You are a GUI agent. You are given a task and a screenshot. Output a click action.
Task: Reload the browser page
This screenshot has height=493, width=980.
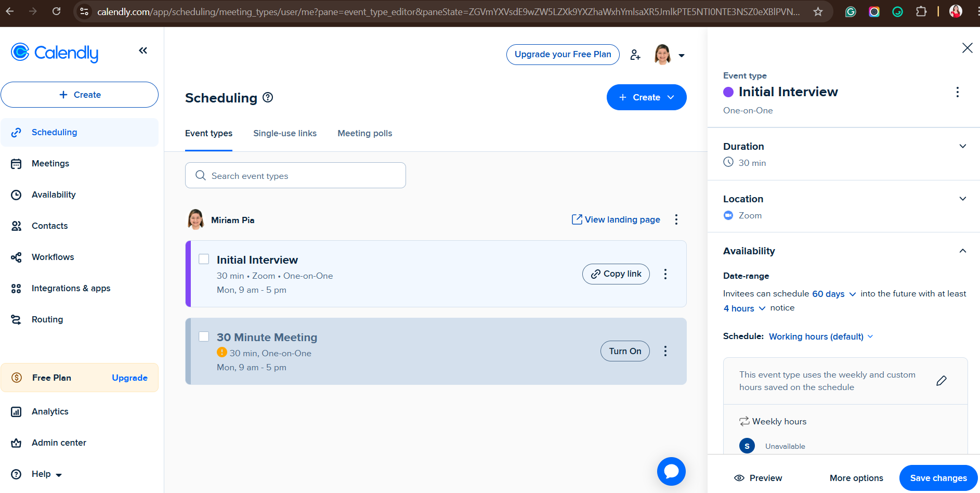point(57,11)
